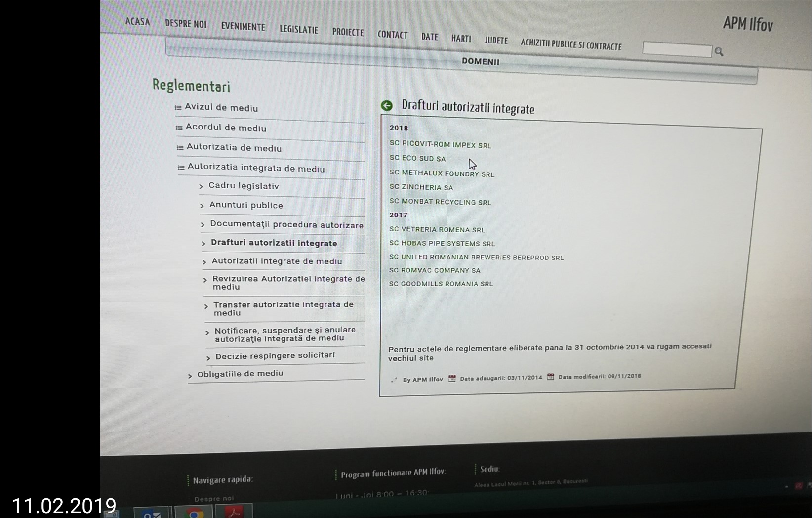Click the 2017 year heading
This screenshot has height=518, width=812.
pyautogui.click(x=398, y=215)
